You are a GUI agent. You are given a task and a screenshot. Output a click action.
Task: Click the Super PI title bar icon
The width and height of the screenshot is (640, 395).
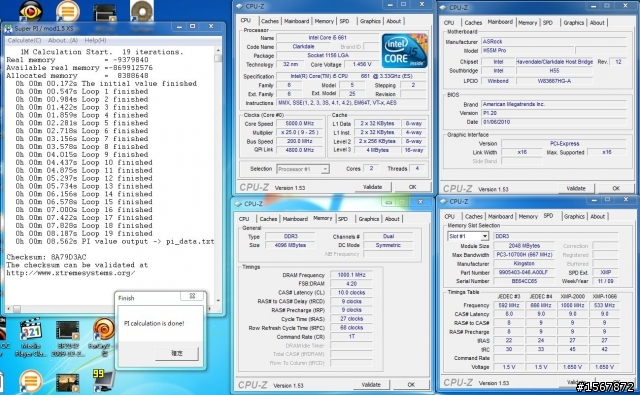[9, 29]
